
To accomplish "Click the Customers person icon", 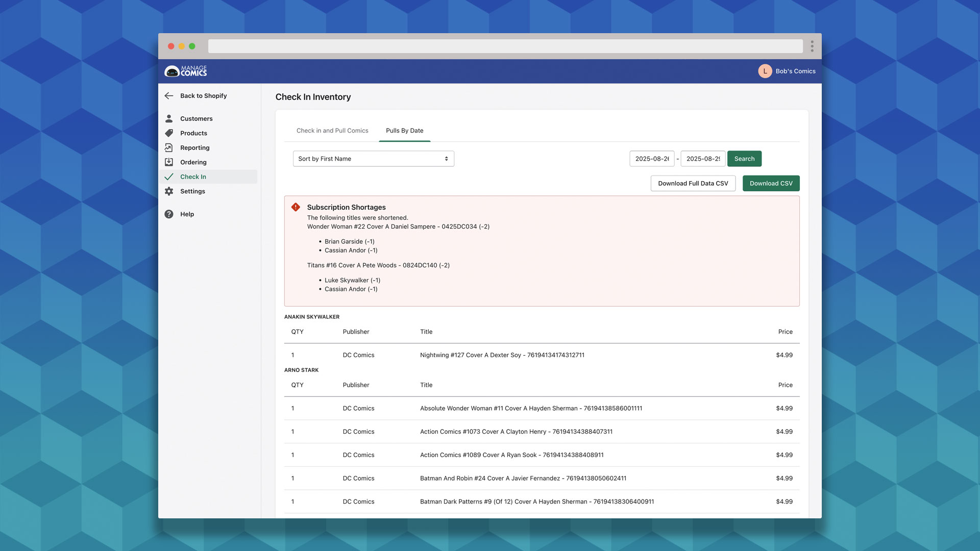I will click(x=169, y=119).
